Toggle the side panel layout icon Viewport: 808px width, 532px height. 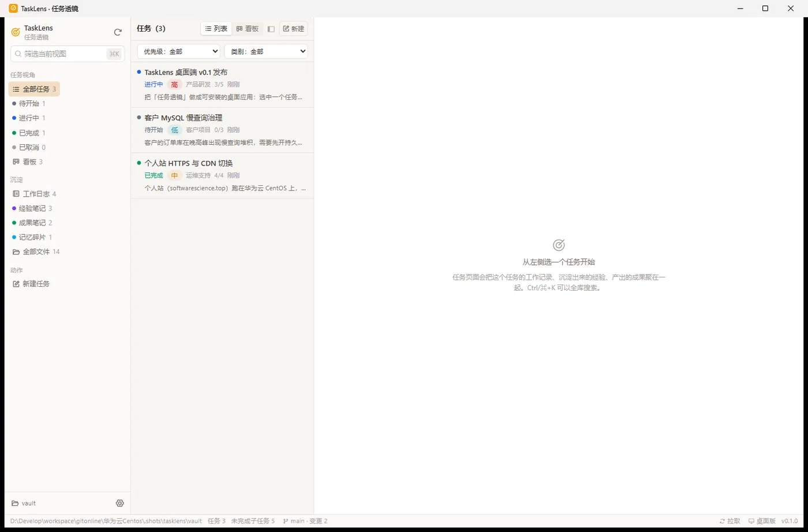click(x=271, y=29)
